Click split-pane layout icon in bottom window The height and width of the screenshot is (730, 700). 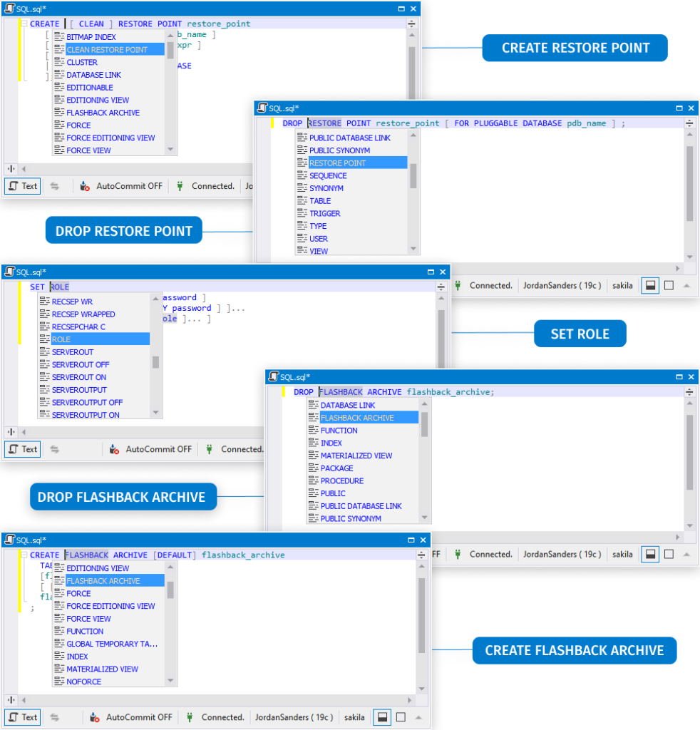click(382, 717)
